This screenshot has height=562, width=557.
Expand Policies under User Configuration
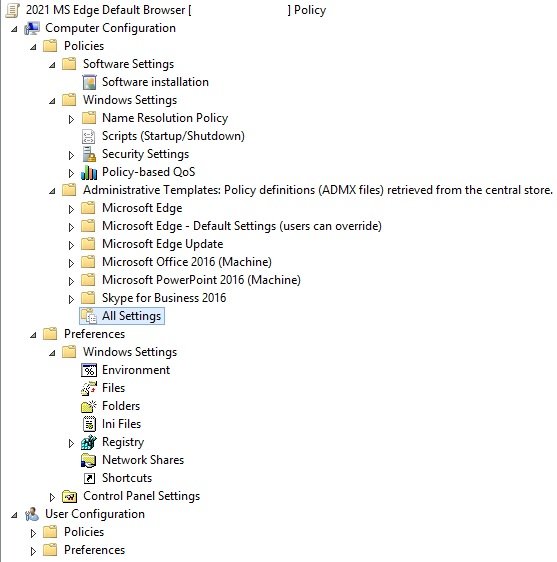(33, 533)
